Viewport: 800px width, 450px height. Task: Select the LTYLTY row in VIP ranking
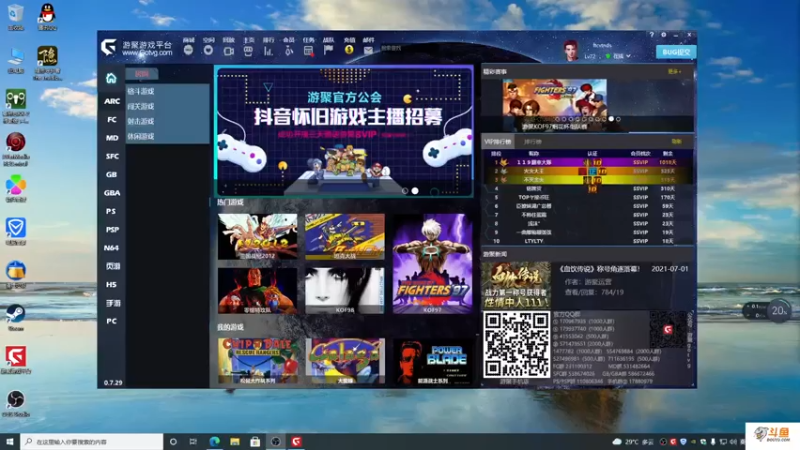coord(588,241)
